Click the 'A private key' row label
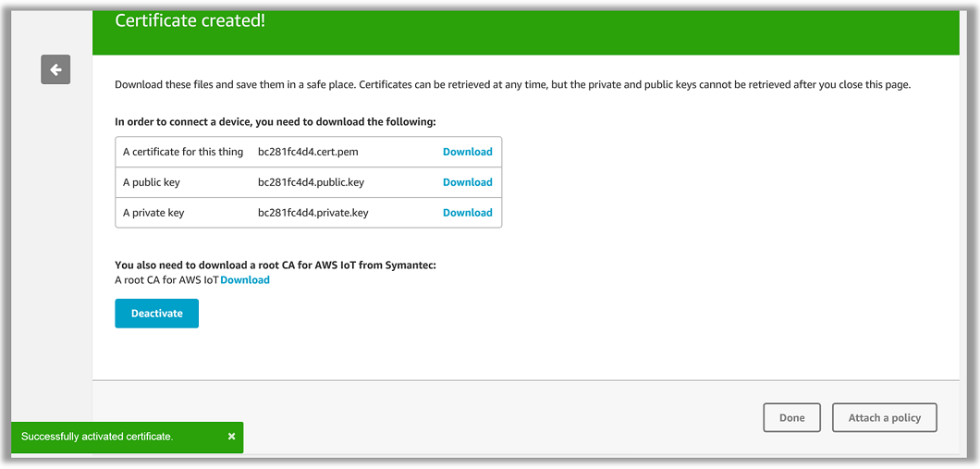This screenshot has width=980, height=469. click(x=153, y=213)
